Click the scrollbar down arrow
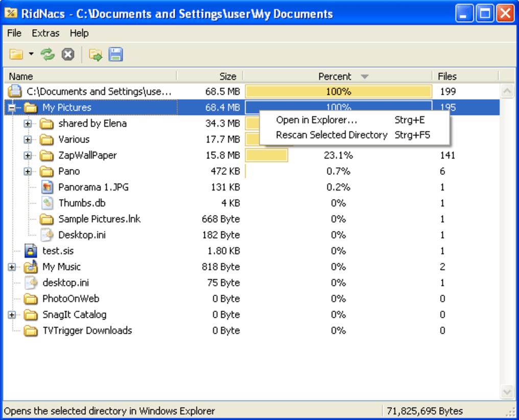Image resolution: width=519 pixels, height=420 pixels. coord(507,392)
